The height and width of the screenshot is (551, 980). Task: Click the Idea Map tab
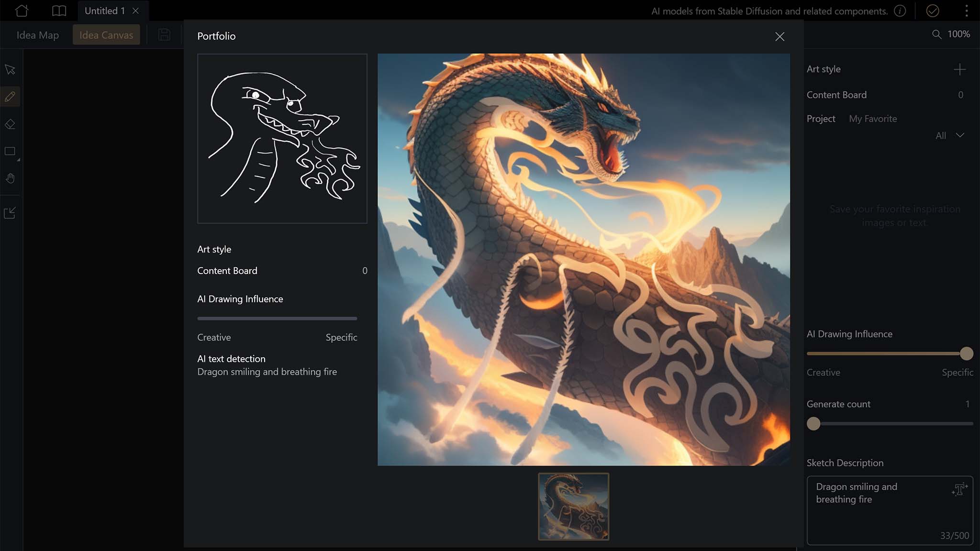tap(38, 34)
